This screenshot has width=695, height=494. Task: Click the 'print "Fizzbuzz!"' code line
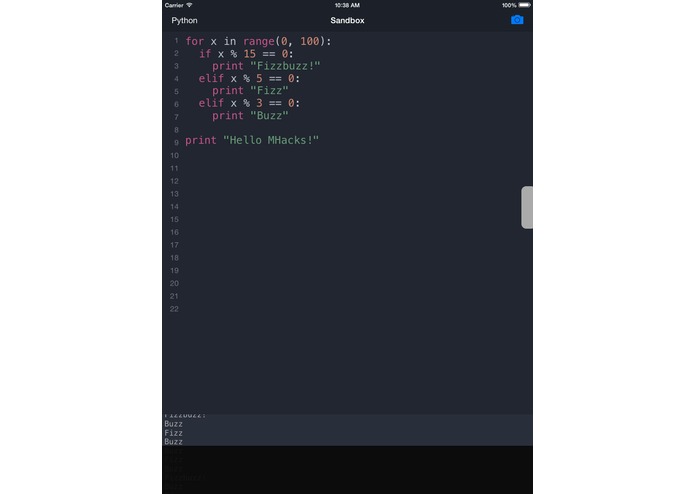point(266,66)
